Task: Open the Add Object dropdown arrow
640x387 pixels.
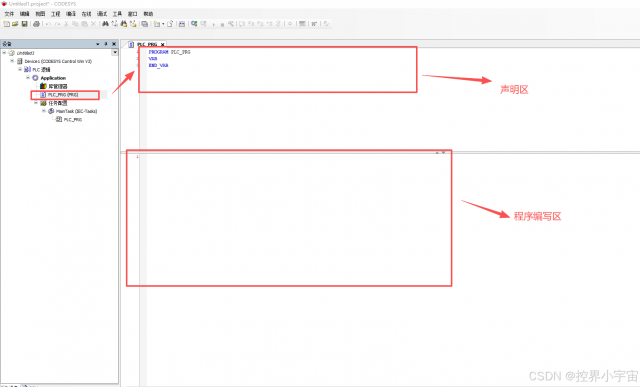Action: click(x=163, y=24)
